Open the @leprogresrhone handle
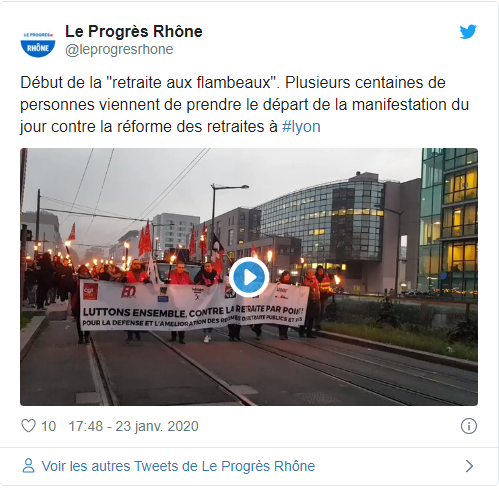Viewport: 499px width, 489px height. coord(119,49)
